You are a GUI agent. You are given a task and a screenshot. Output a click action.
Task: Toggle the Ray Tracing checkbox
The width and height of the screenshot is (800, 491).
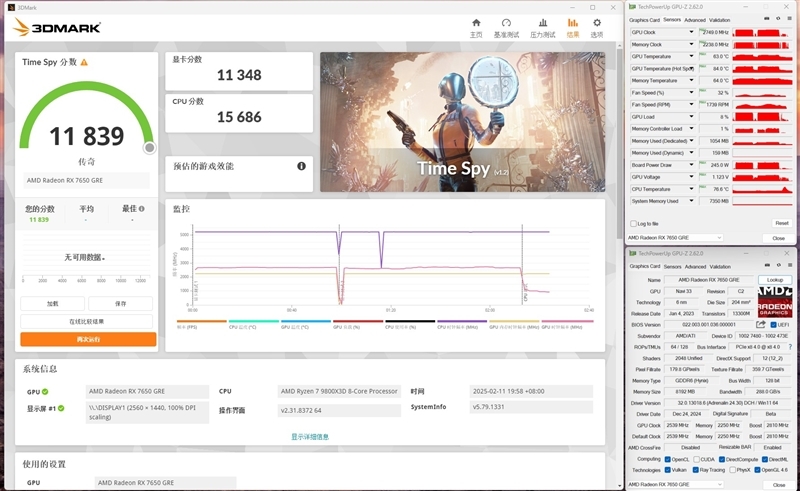point(696,470)
